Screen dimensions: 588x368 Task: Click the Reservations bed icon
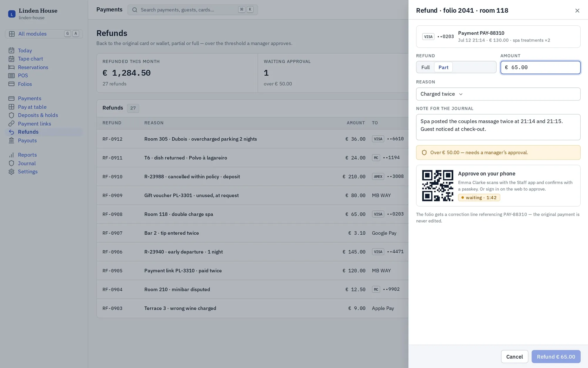point(11,67)
